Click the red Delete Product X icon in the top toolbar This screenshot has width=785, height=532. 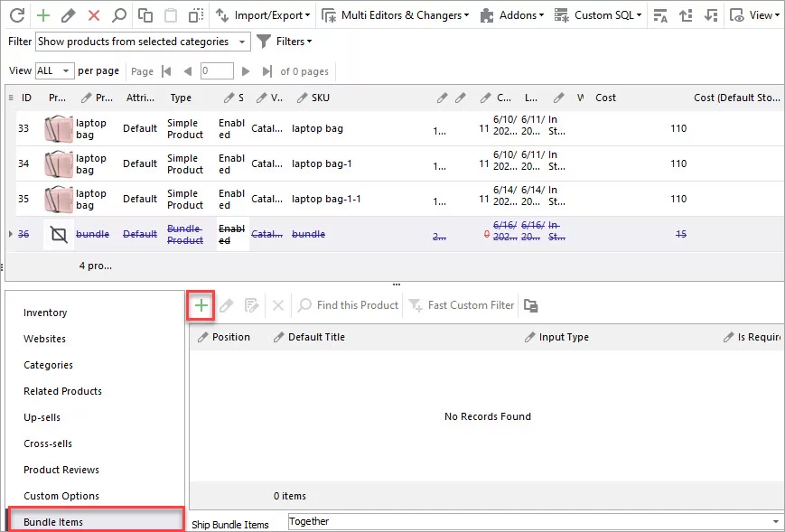click(94, 15)
